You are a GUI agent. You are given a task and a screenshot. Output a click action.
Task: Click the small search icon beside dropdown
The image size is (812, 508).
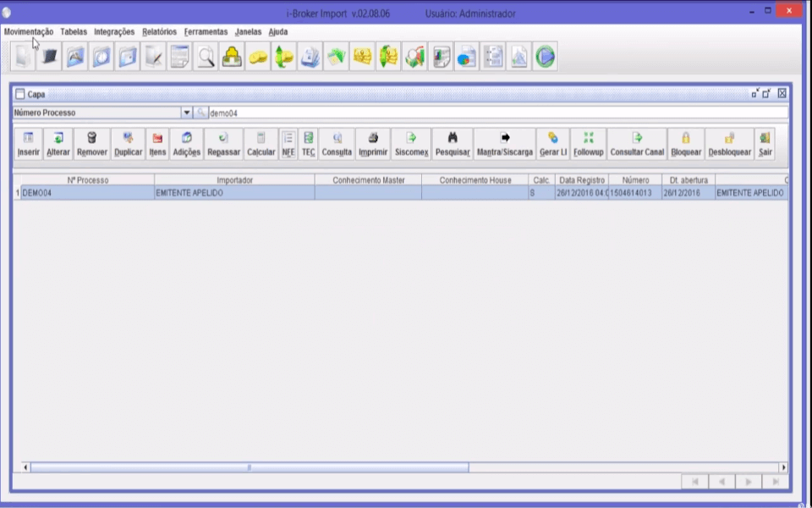(x=200, y=113)
